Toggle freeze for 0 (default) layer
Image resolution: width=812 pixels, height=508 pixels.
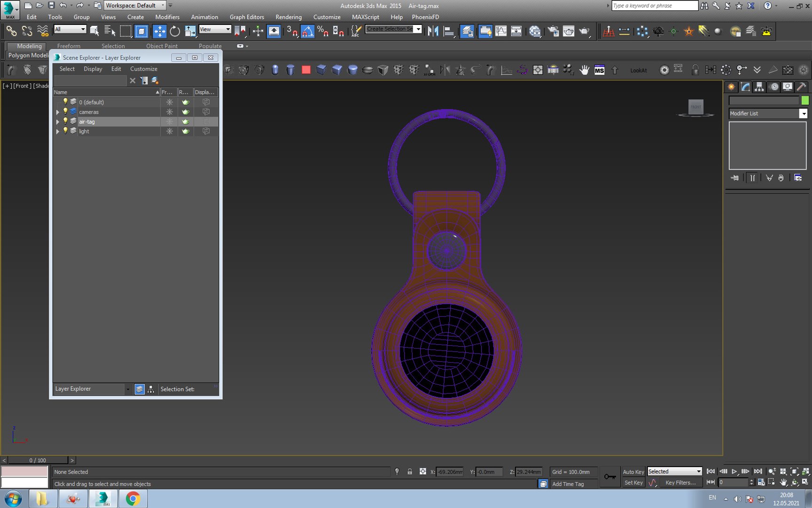click(169, 102)
